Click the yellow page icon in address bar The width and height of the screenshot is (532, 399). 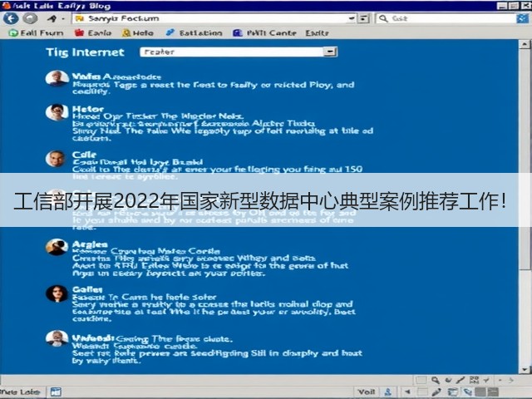[x=80, y=18]
